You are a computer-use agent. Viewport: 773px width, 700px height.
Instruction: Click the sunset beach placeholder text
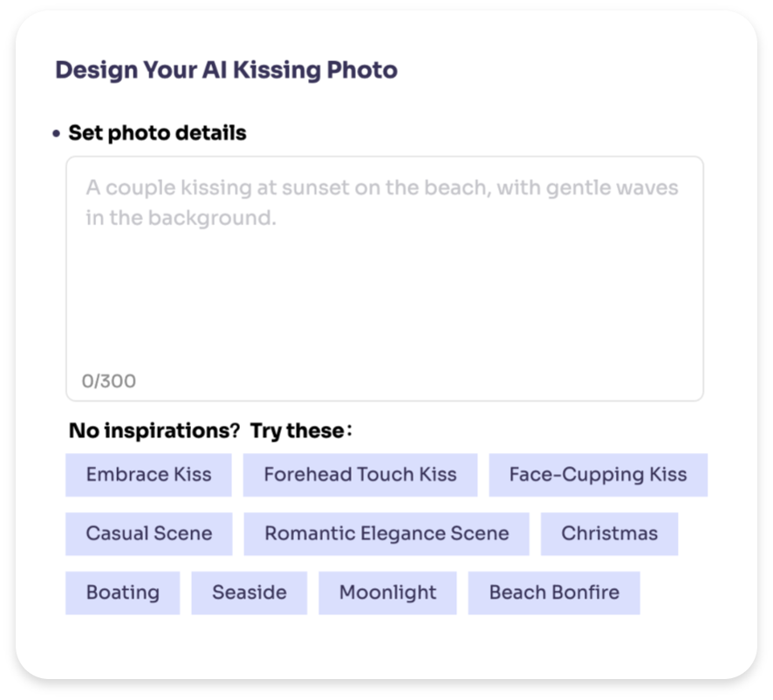pos(381,189)
